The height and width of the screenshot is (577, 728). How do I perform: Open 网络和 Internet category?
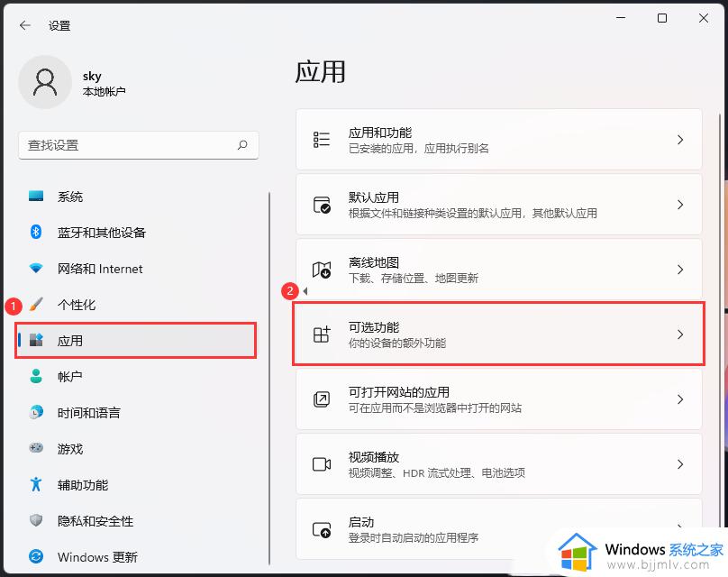(x=100, y=269)
